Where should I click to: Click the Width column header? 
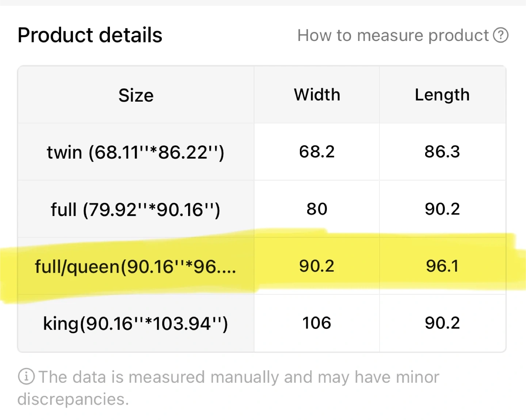317,95
